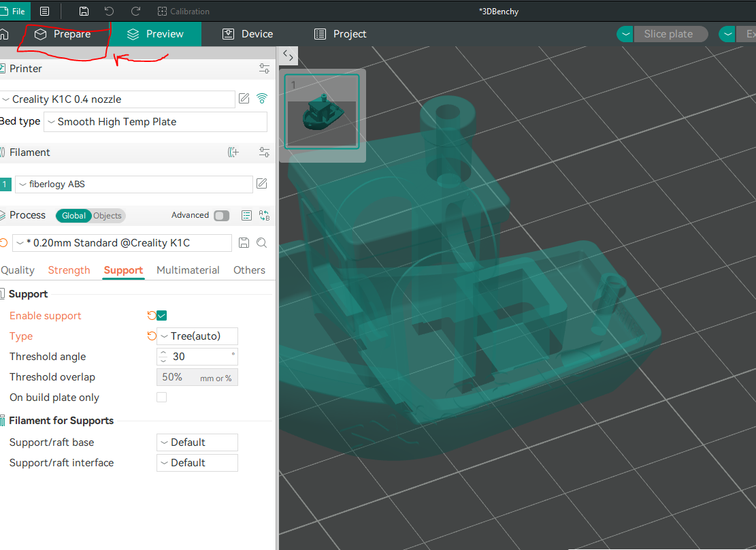Open the Bed type dropdown
Image resolution: width=756 pixels, height=550 pixels.
(155, 122)
